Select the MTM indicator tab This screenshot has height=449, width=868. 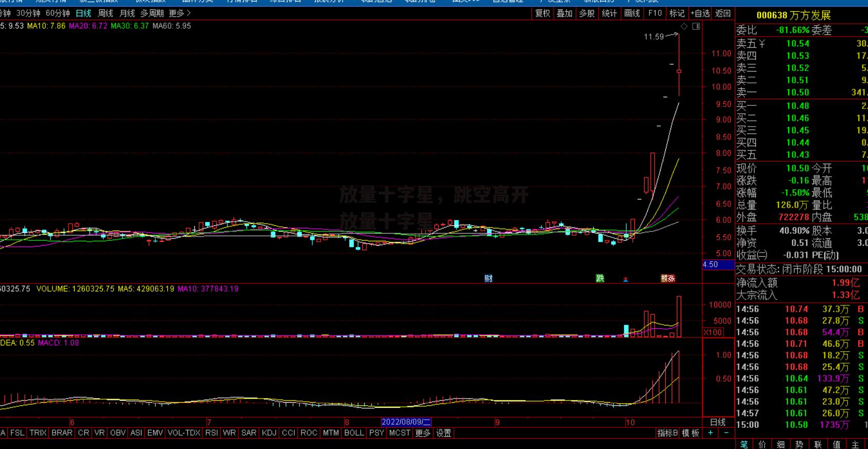(331, 433)
